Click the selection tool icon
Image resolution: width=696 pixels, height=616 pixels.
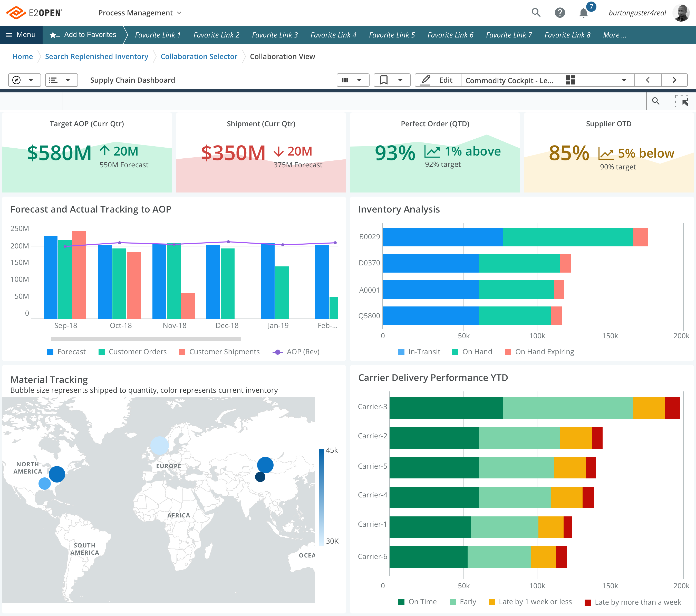pos(682,101)
